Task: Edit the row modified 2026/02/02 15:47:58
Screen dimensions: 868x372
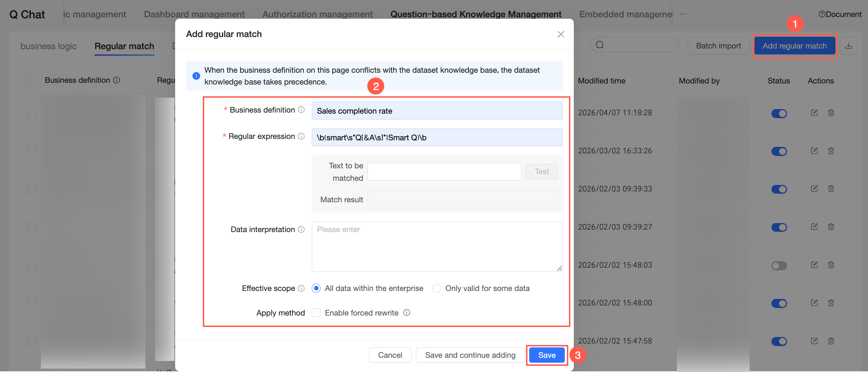Action: pos(814,341)
